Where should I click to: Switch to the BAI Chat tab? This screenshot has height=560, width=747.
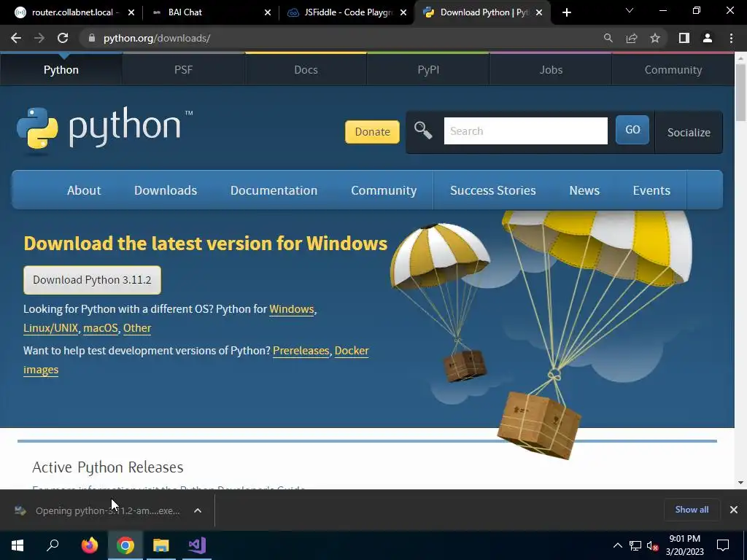tap(209, 12)
